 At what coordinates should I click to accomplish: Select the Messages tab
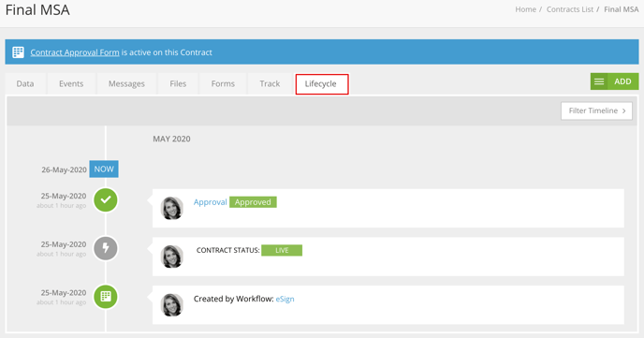click(x=126, y=83)
